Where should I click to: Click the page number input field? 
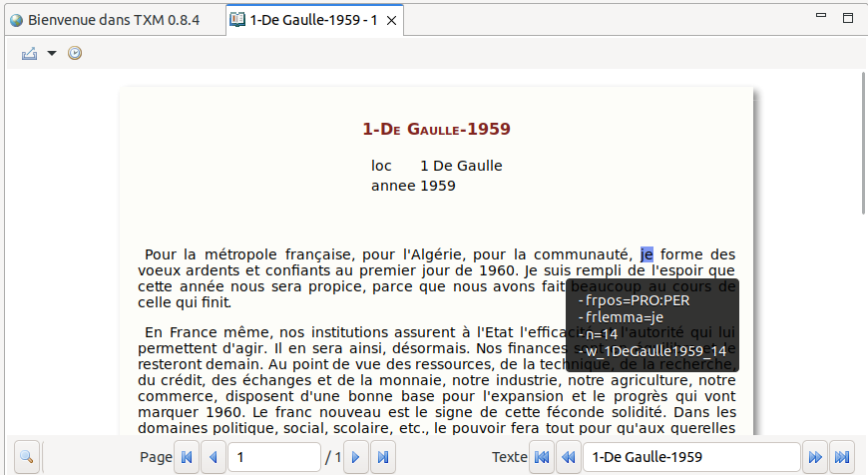tap(274, 457)
